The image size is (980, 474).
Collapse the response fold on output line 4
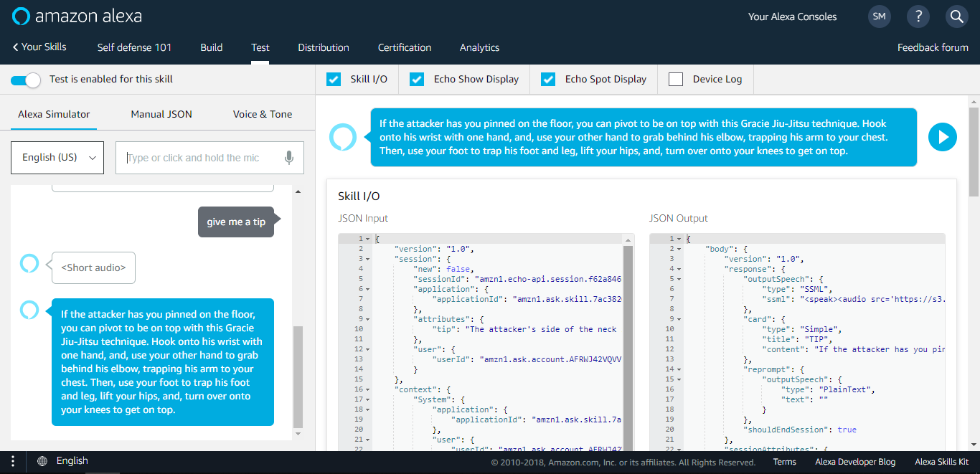(679, 269)
